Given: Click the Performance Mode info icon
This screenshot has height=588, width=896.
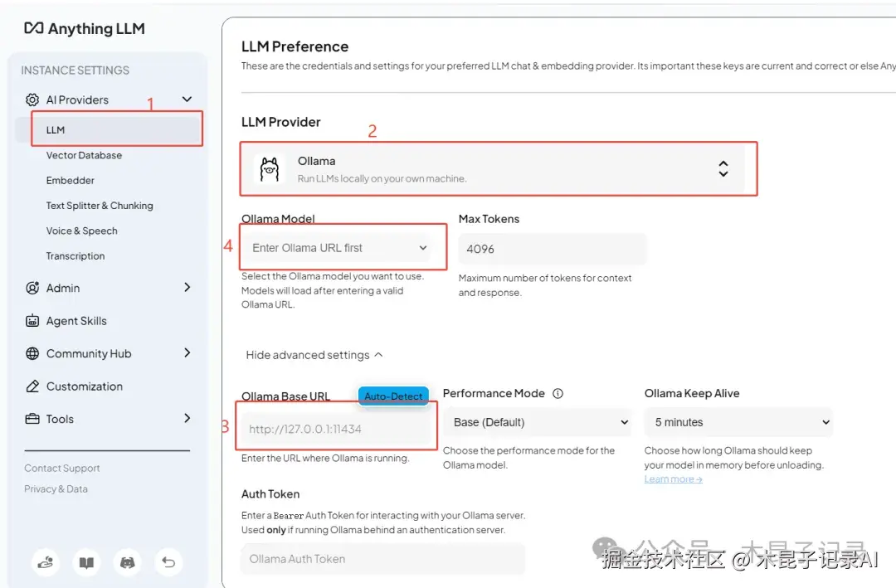Looking at the screenshot, I should coord(558,393).
